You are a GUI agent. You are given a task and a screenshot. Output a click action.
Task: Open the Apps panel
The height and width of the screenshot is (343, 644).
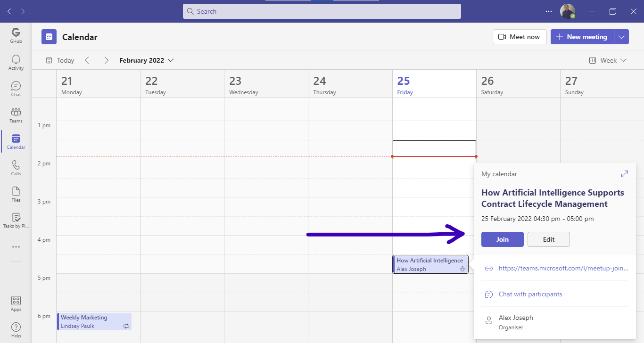[x=16, y=302]
